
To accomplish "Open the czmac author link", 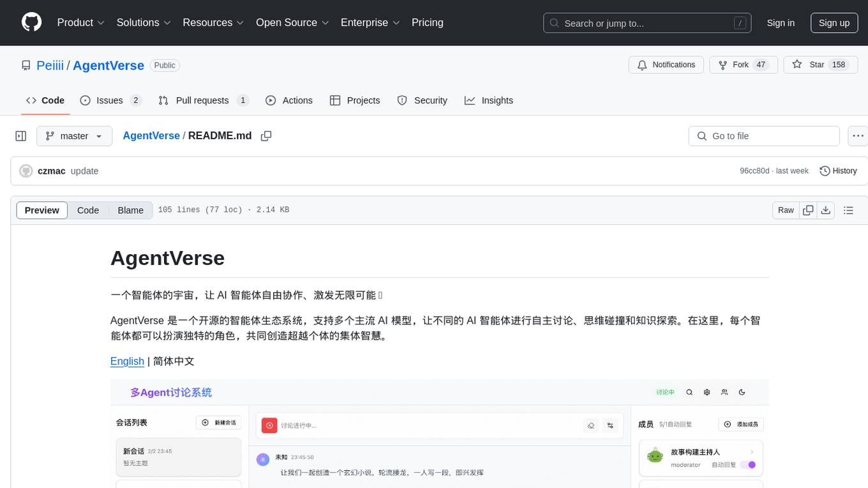I will [51, 171].
